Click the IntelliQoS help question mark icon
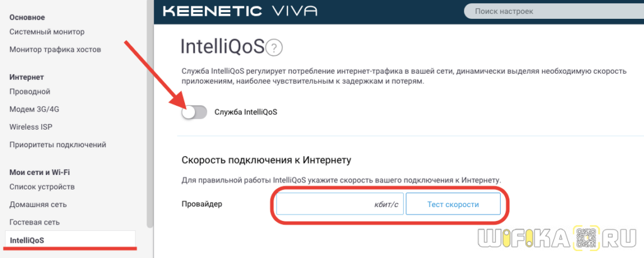Image resolution: width=644 pixels, height=258 pixels. click(275, 48)
